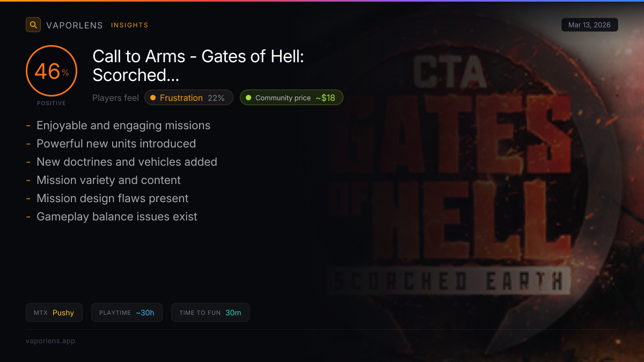Select 'Gameplay balance issues exist' bullet

[116, 217]
